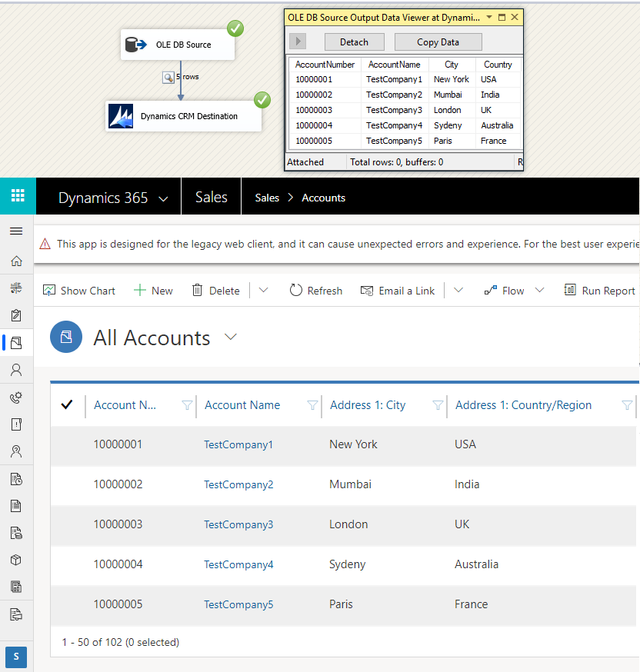Open the All Accounts view selector chevron
The image size is (640, 672).
pos(231,337)
